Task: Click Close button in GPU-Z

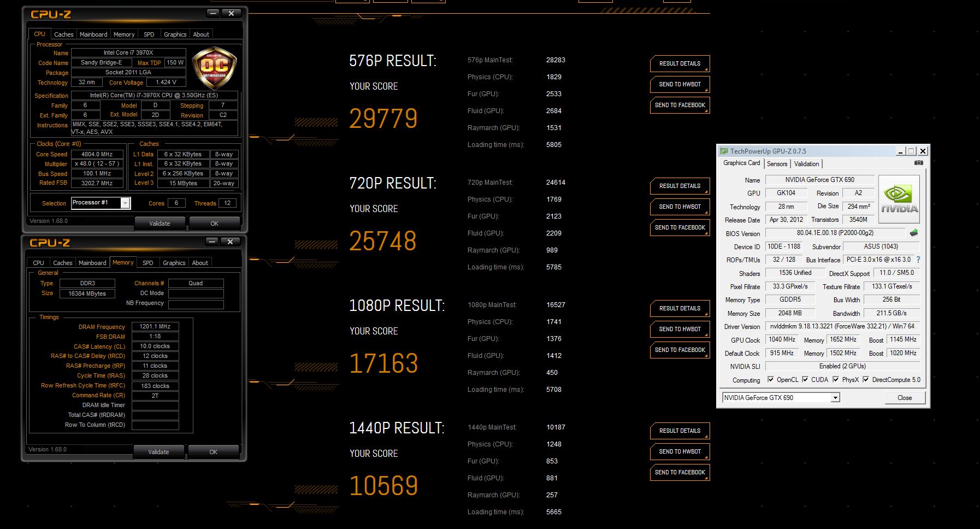Action: [905, 398]
